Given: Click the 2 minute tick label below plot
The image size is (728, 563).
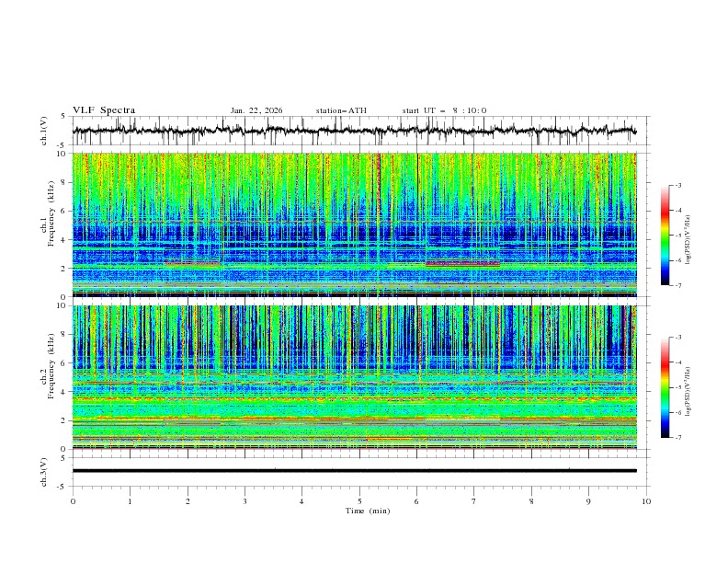Looking at the screenshot, I should click(x=188, y=500).
